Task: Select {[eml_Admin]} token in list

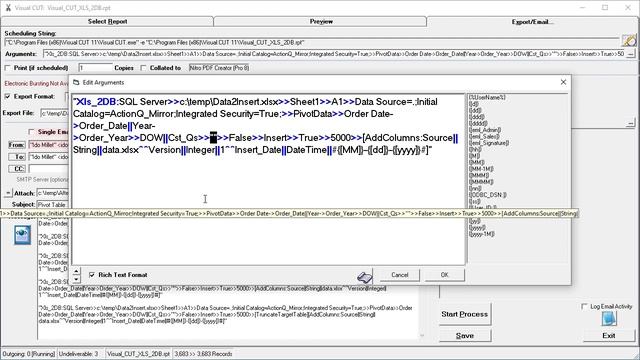Action: [x=485, y=130]
